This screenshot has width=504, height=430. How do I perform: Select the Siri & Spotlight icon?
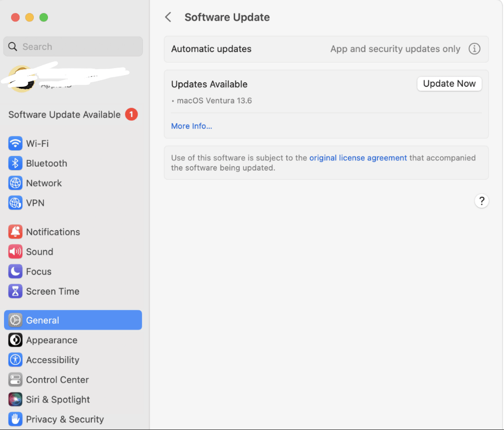[x=15, y=400]
